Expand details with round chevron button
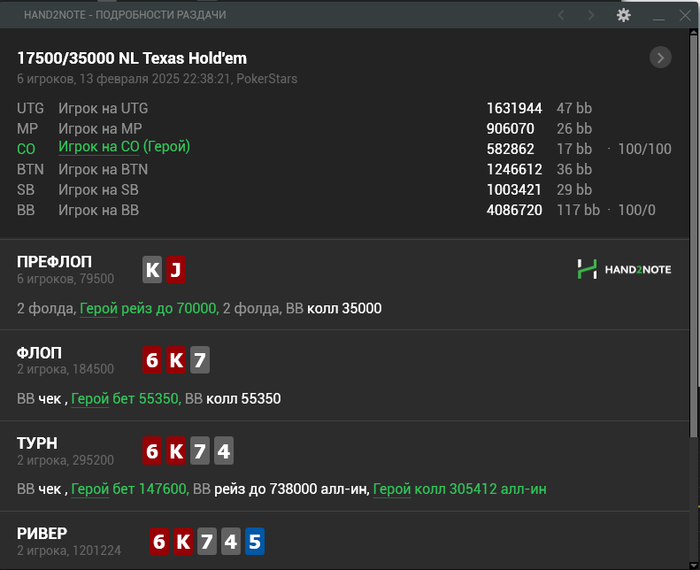 click(660, 58)
